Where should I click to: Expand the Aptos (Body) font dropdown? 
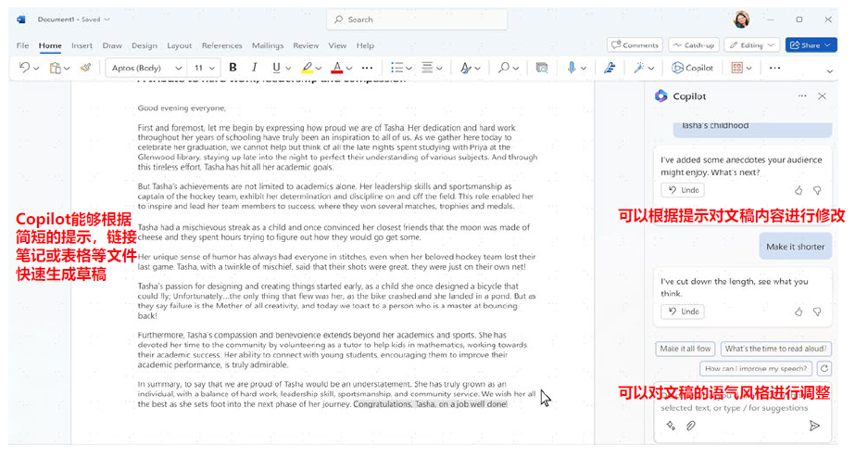[178, 68]
